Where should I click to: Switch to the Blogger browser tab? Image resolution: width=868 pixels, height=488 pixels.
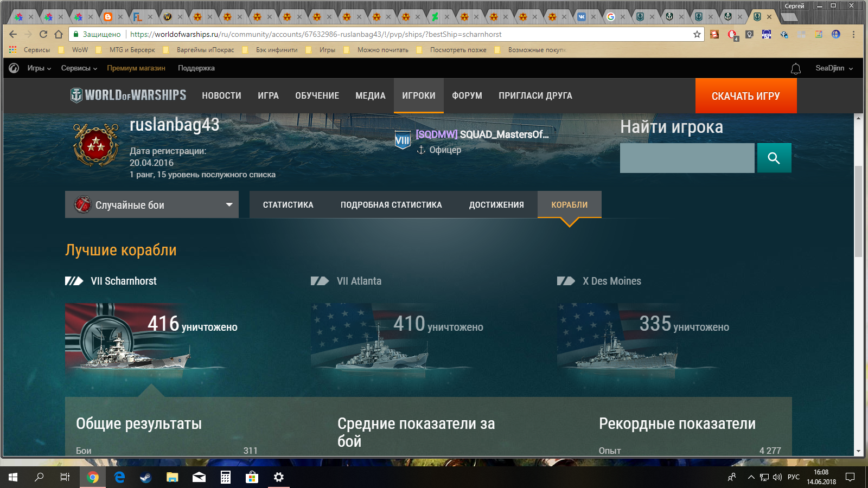[108, 17]
